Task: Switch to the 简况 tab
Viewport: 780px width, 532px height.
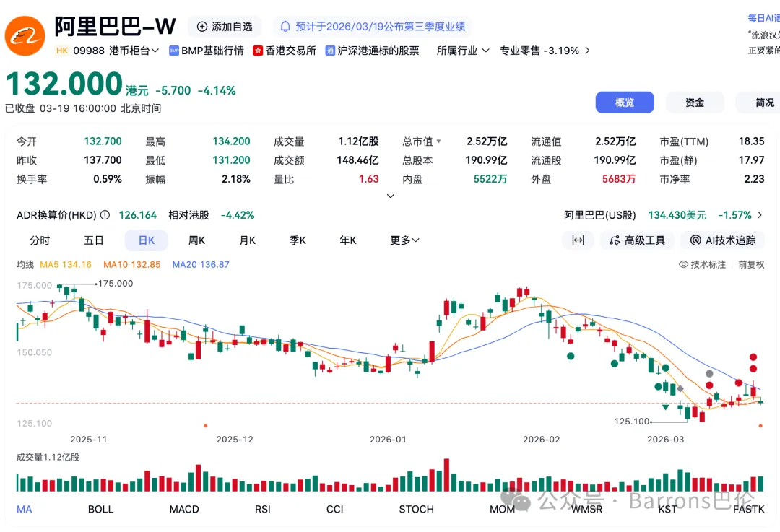Action: pos(759,103)
